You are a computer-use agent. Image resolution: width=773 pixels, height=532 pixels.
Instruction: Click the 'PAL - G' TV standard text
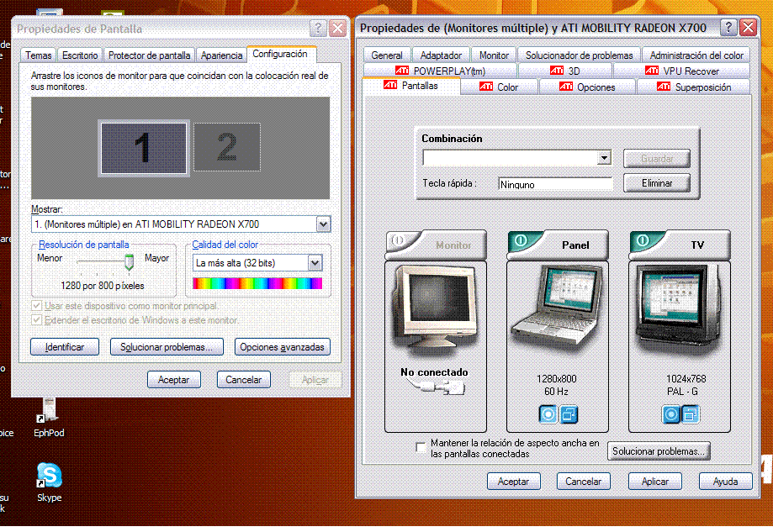(x=683, y=392)
